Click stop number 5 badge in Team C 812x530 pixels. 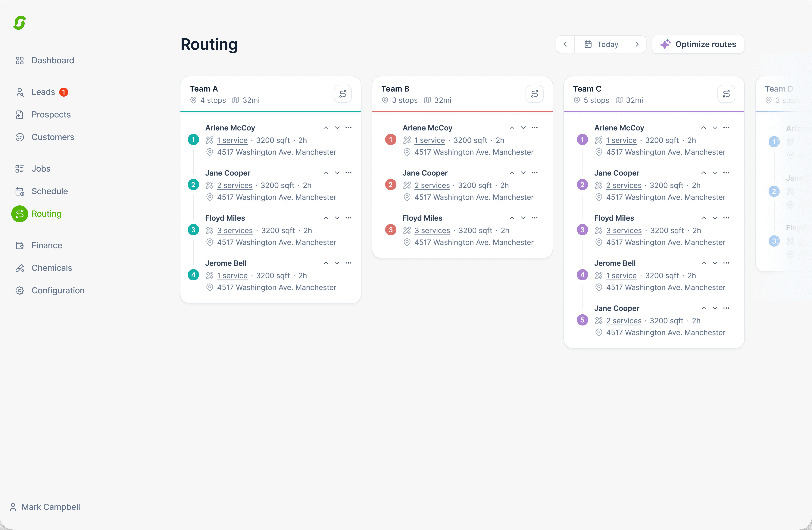pos(582,320)
